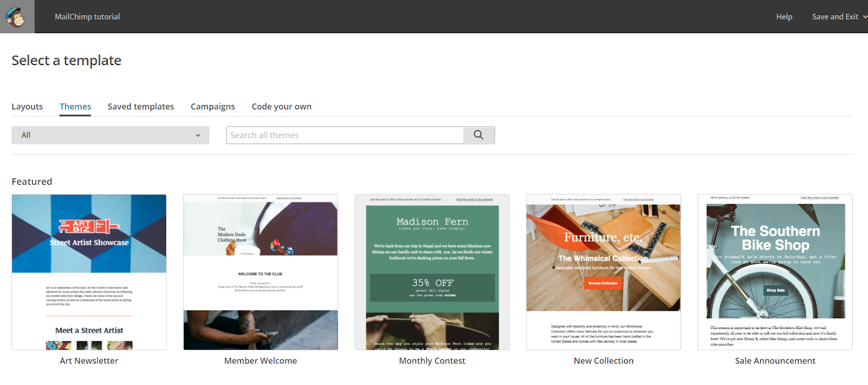Click the Select a template heading

pos(67,60)
